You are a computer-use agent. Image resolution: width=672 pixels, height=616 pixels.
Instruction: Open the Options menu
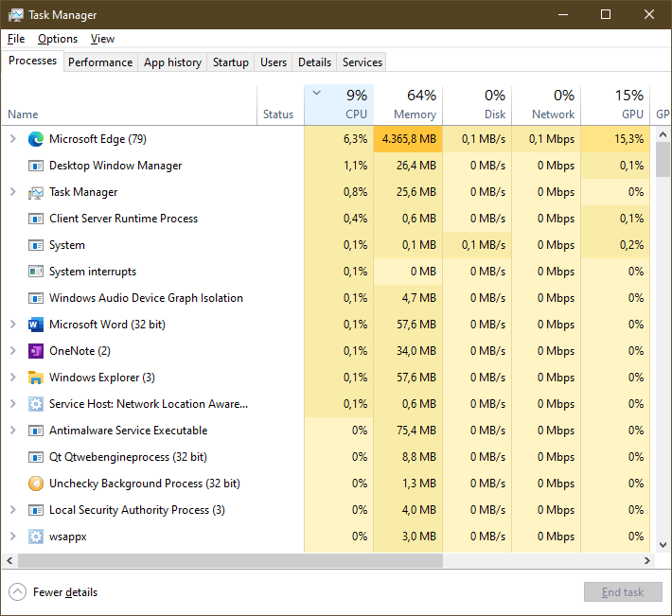(x=58, y=39)
